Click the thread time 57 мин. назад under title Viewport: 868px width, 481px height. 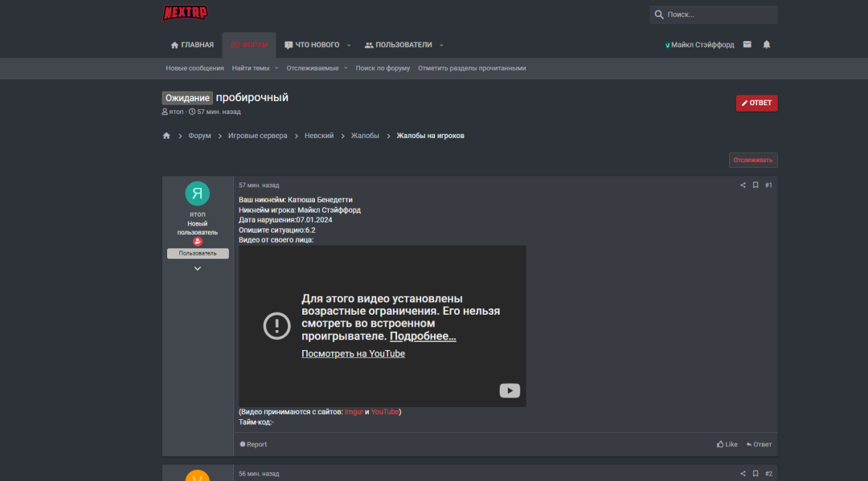[219, 112]
